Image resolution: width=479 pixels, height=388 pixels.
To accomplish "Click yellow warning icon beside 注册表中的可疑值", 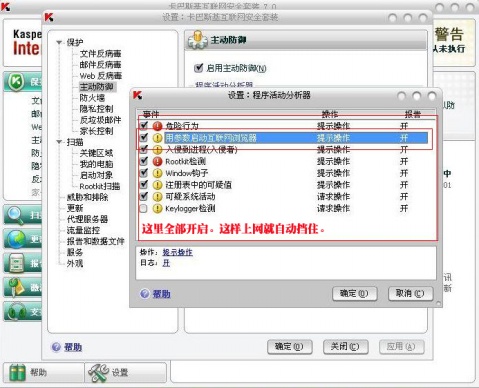I will [157, 185].
